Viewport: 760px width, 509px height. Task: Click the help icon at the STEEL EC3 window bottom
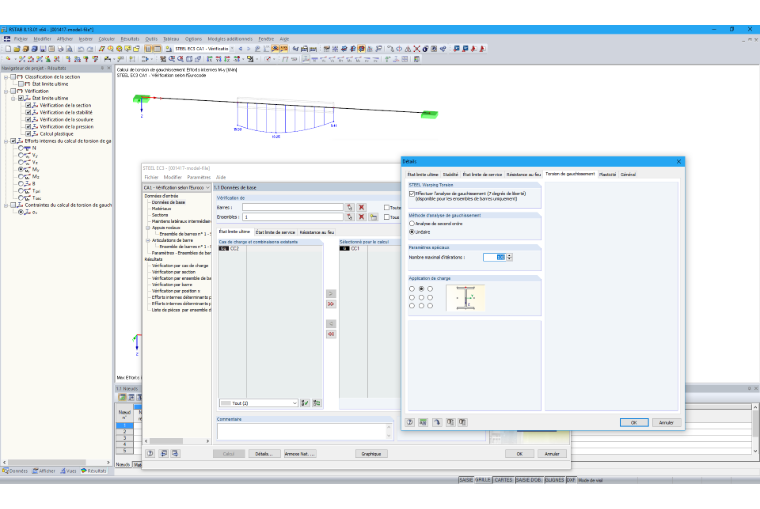click(x=150, y=454)
